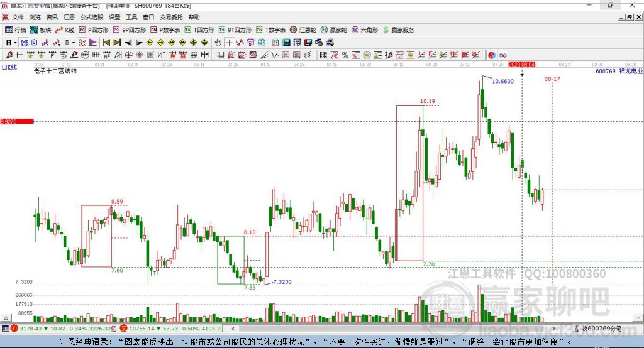The width and height of the screenshot is (644, 348).
Task: Expand the candlestick style dropdown arrow
Action: coord(74,43)
